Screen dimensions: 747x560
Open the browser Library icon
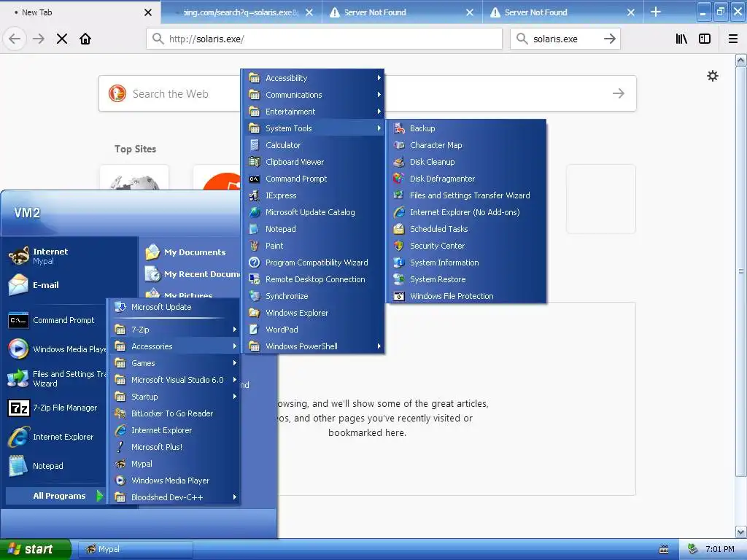coord(681,39)
